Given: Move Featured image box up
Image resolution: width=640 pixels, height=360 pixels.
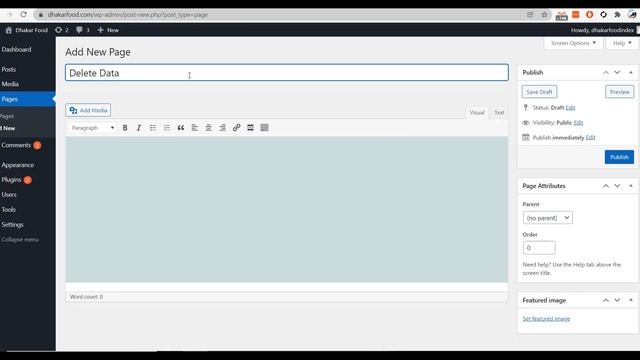Looking at the screenshot, I should (x=606, y=300).
